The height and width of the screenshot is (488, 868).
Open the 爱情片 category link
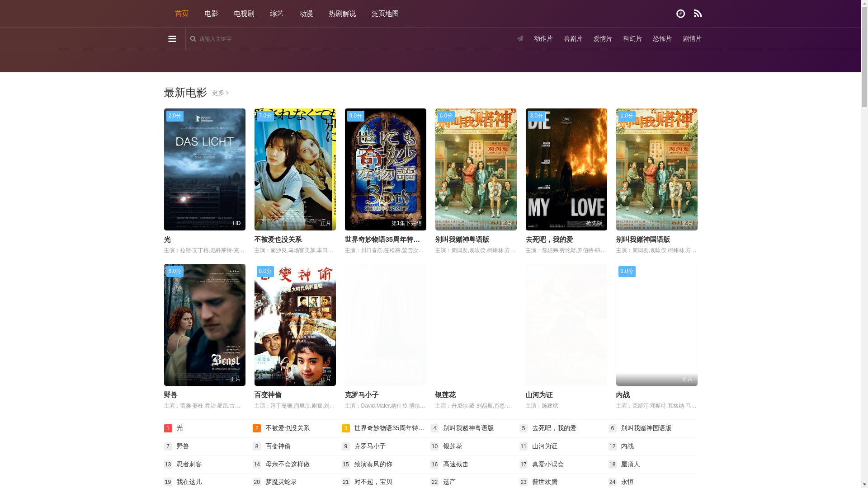tap(603, 39)
